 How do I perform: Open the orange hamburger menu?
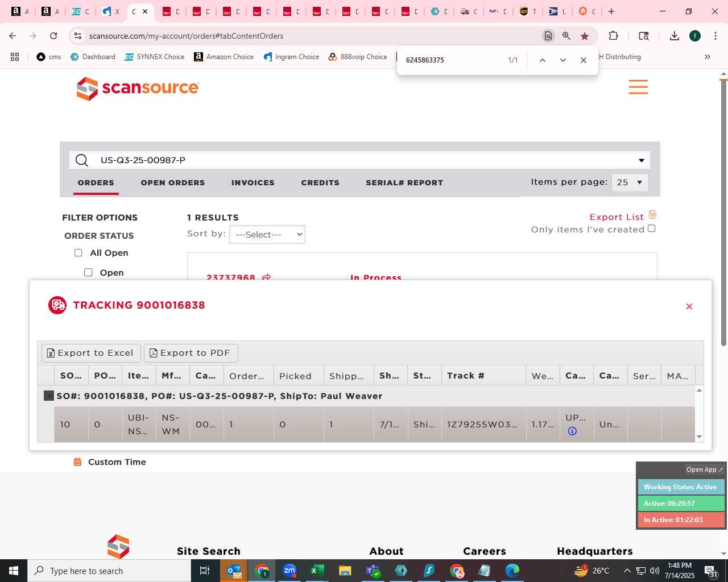(638, 87)
